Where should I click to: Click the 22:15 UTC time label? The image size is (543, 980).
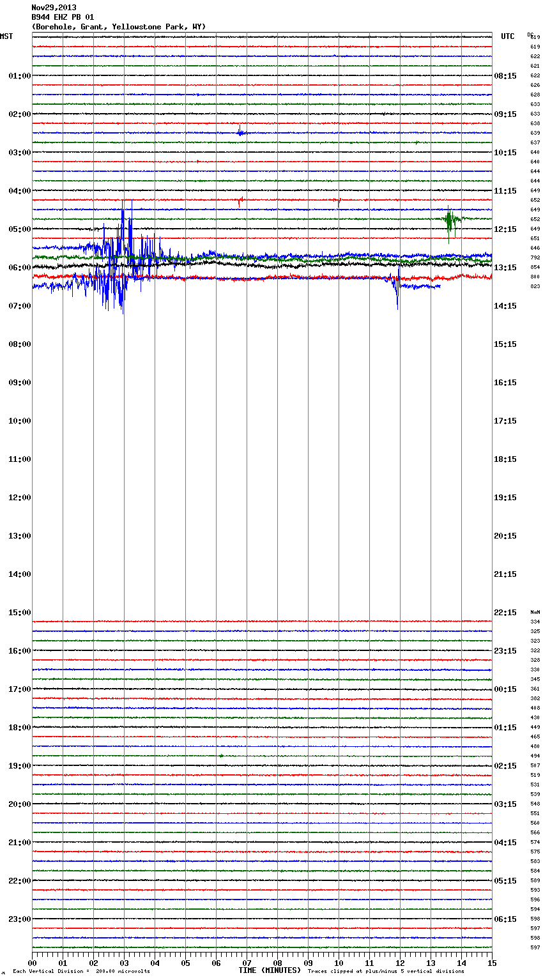pyautogui.click(x=505, y=613)
